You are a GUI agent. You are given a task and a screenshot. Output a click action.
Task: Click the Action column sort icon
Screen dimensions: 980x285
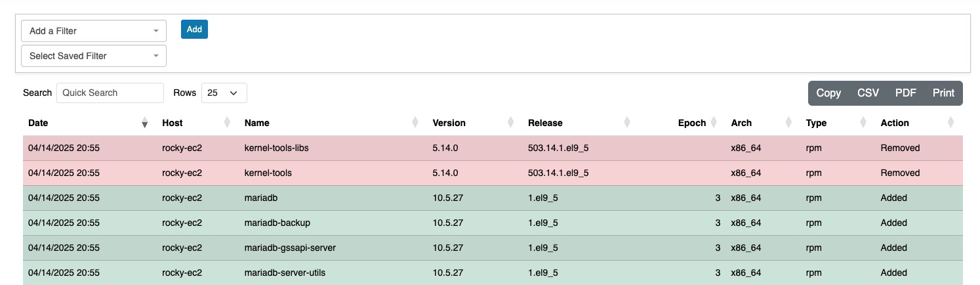coord(950,123)
